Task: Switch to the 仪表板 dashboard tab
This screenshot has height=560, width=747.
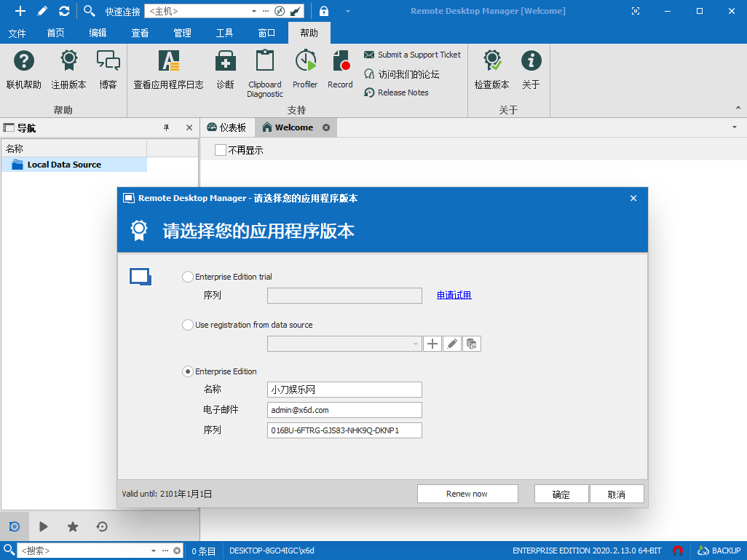Action: point(227,127)
